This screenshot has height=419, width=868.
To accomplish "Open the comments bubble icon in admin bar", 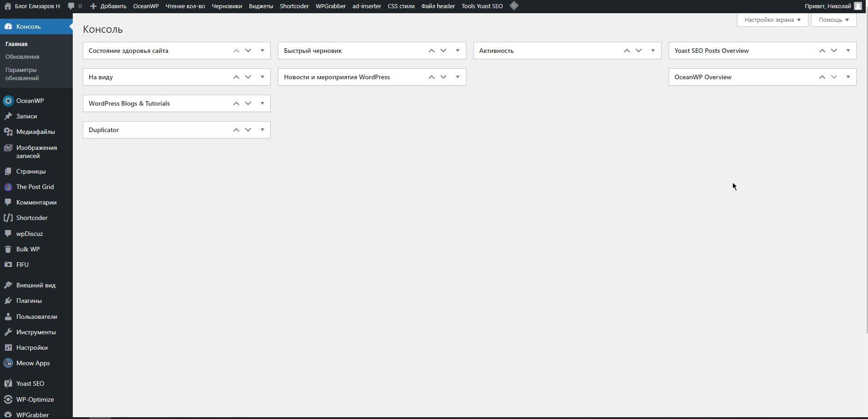I will pos(71,6).
